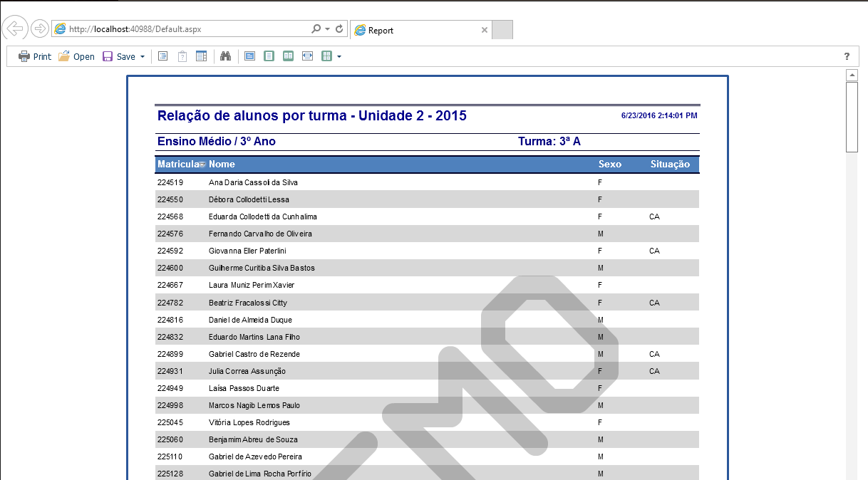Click the Matricula column header
The image size is (868, 480).
(177, 165)
